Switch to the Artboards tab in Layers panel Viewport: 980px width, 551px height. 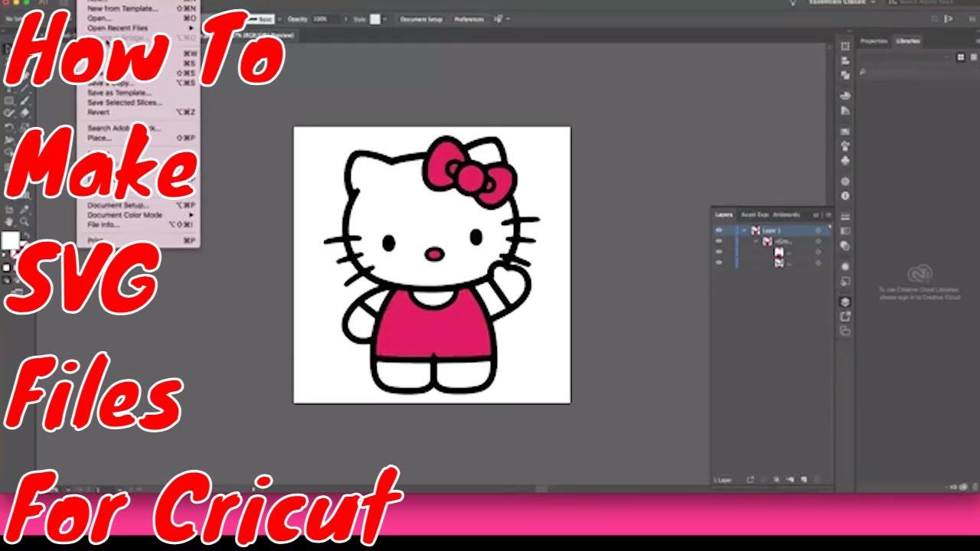(786, 215)
